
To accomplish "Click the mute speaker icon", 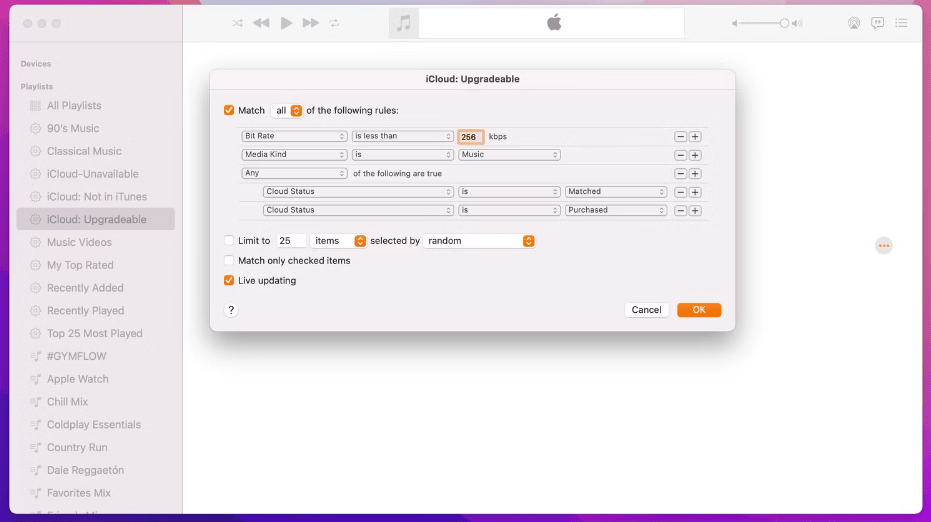I will point(734,23).
